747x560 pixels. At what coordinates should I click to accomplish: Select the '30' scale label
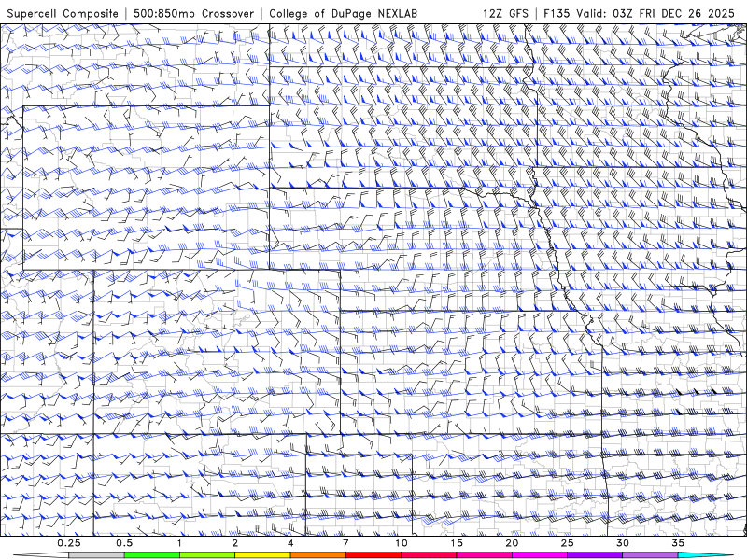[622, 543]
